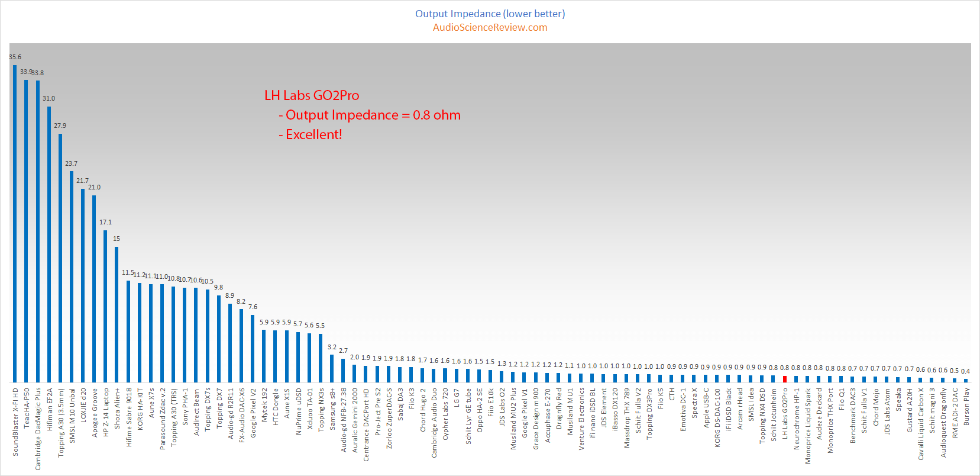This screenshot has width=980, height=476.
Task: Click the 21.7 data label
Action: point(82,181)
